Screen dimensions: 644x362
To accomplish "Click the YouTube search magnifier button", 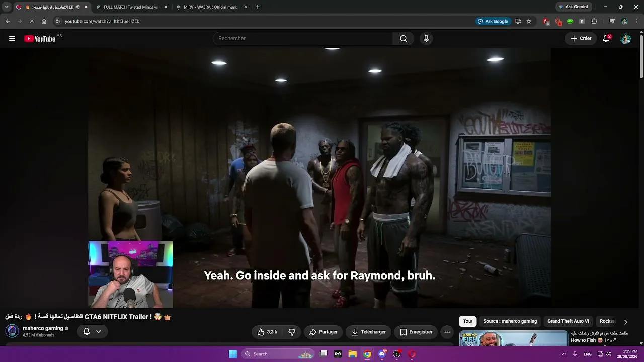I will pos(404,39).
